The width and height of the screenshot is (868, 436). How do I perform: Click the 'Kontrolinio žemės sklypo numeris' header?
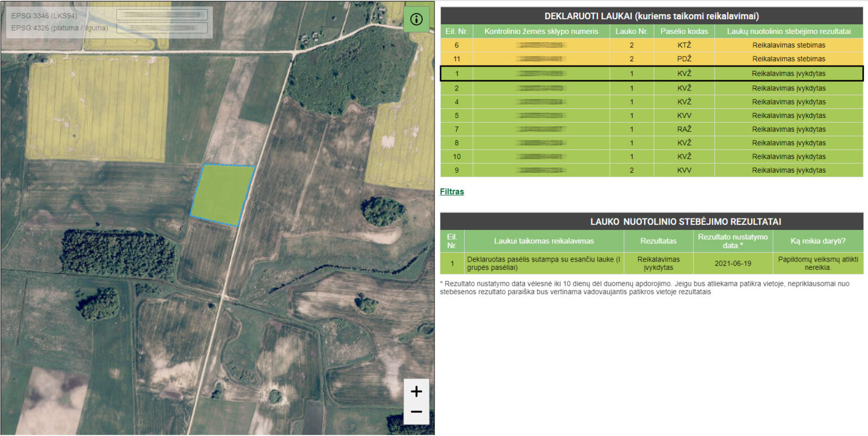tap(541, 32)
